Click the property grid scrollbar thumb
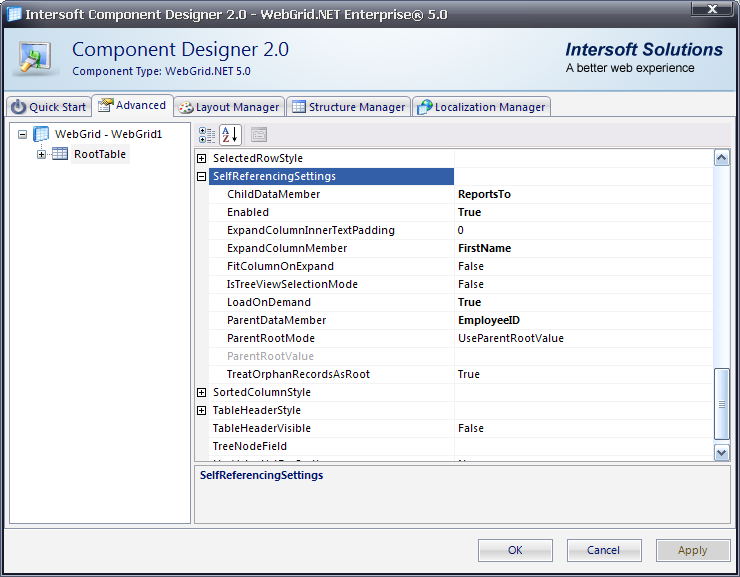The image size is (740, 577). (x=722, y=404)
